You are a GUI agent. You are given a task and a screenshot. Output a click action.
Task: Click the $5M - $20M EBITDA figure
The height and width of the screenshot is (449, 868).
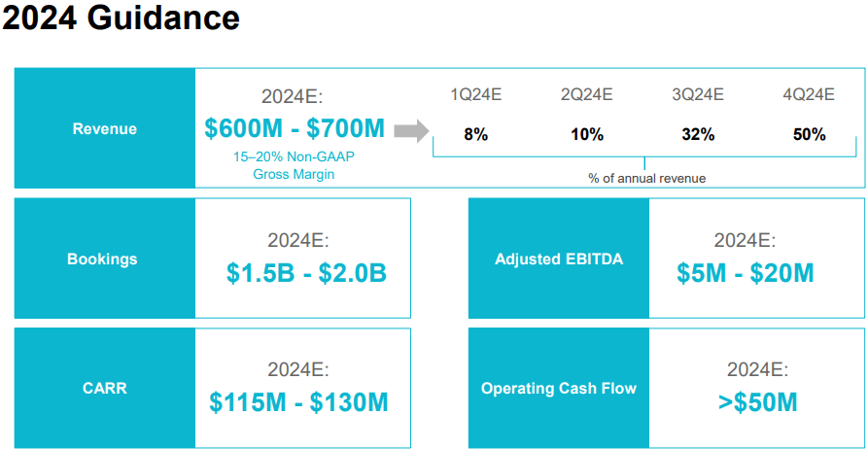click(x=746, y=273)
